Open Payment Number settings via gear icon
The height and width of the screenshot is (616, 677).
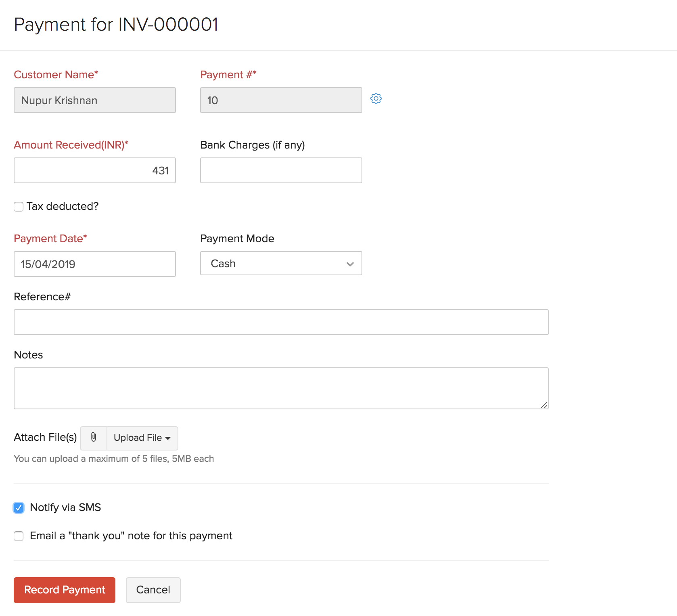376,98
